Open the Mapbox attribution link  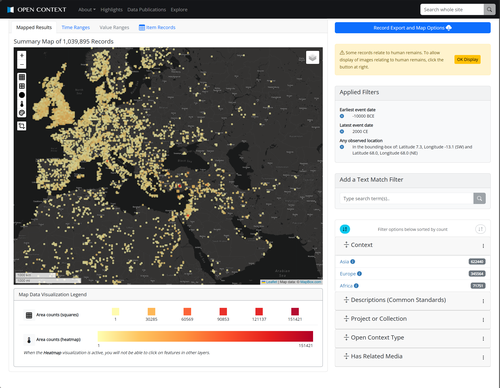pos(311,282)
